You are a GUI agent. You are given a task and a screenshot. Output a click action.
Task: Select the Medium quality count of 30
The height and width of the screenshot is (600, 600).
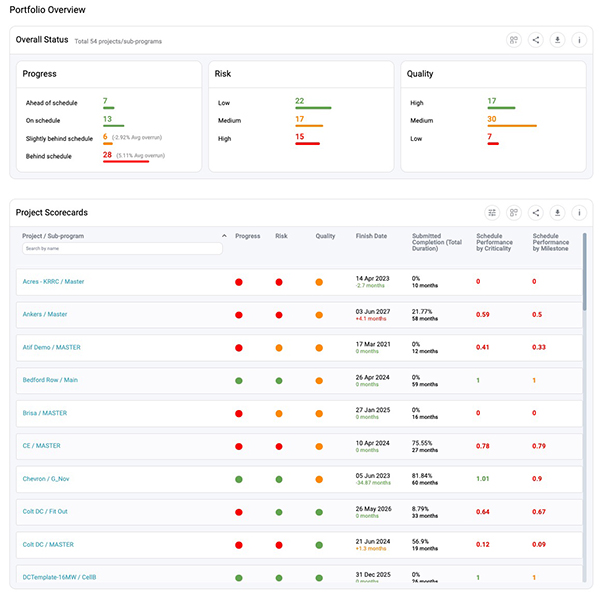click(x=492, y=119)
